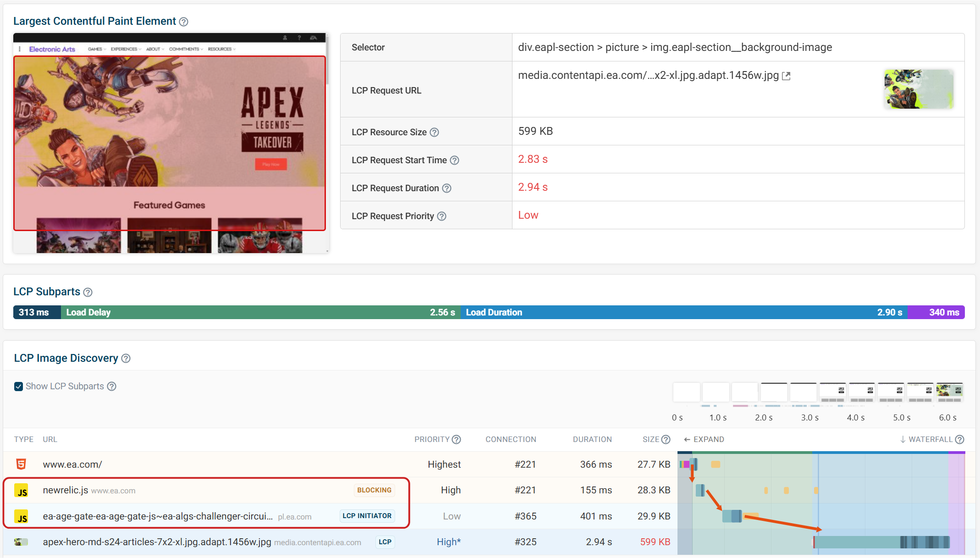Click the TYPE column header
Screen dimensions: 980x558
pyautogui.click(x=24, y=439)
